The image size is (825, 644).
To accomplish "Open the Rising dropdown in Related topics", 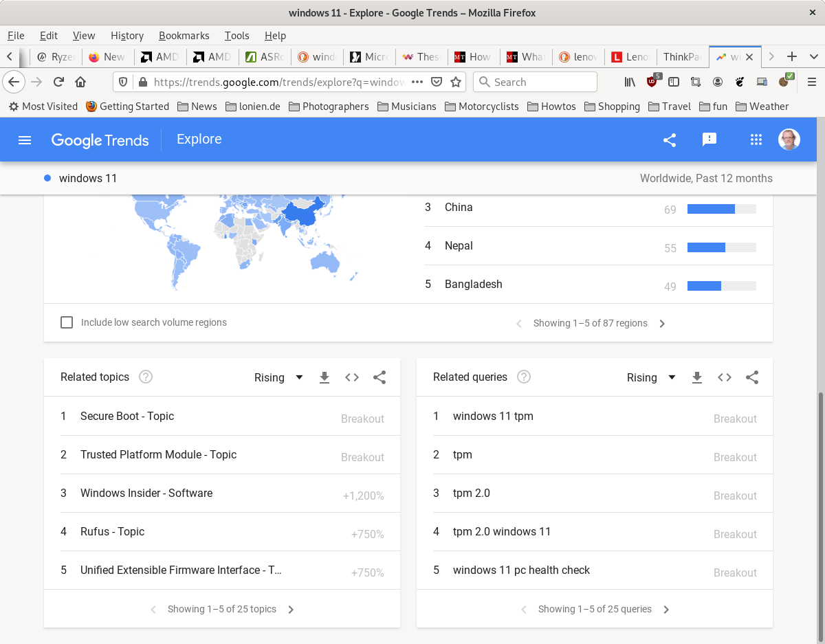I will 278,377.
